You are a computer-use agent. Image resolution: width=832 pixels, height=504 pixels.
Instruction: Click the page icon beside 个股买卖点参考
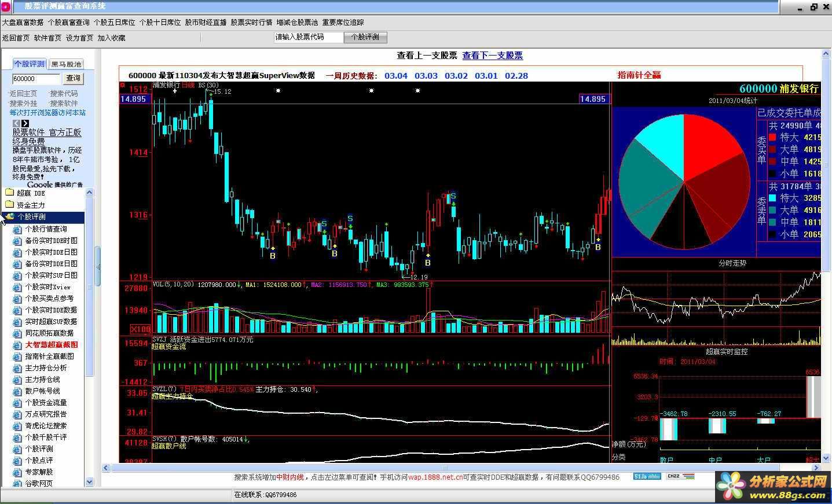17,299
